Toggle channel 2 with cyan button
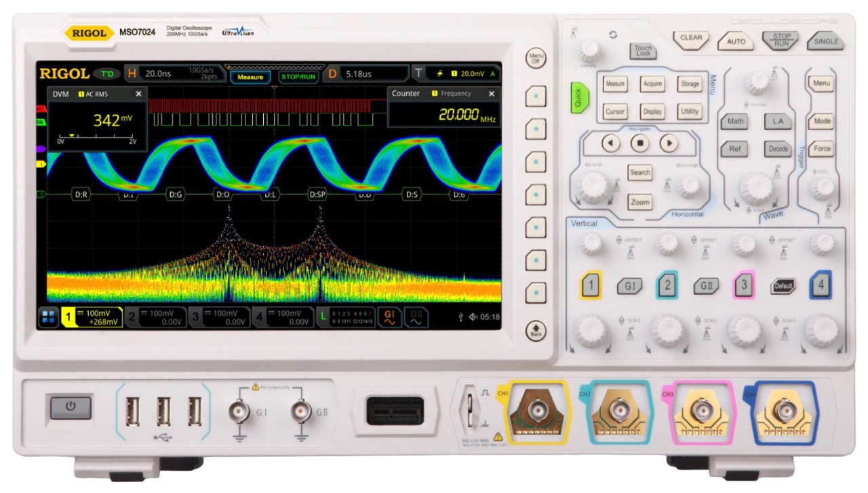Viewport: 868px width, 493px height. click(x=667, y=285)
